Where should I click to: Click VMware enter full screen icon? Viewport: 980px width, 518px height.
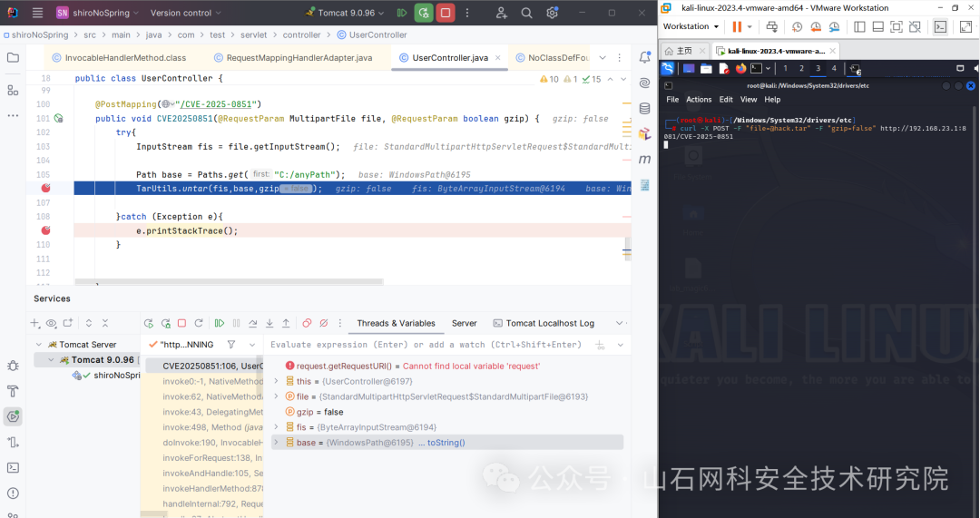(897, 26)
